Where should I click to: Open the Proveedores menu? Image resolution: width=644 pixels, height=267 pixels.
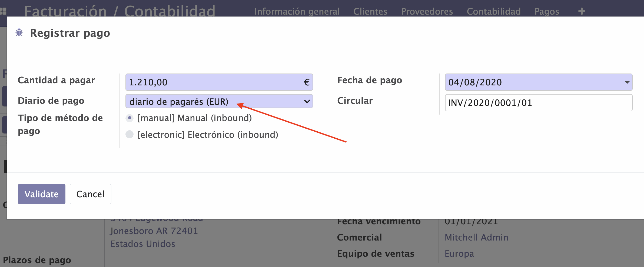pos(427,11)
